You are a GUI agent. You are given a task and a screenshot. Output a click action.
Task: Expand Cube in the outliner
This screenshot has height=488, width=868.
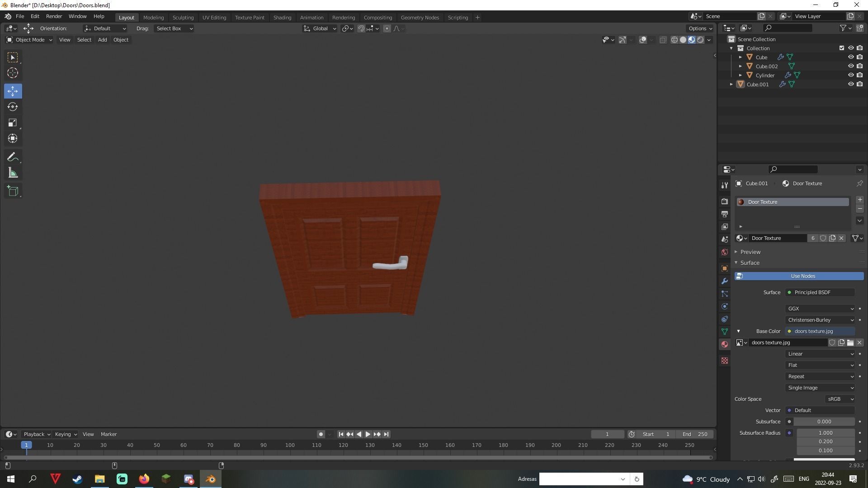740,57
